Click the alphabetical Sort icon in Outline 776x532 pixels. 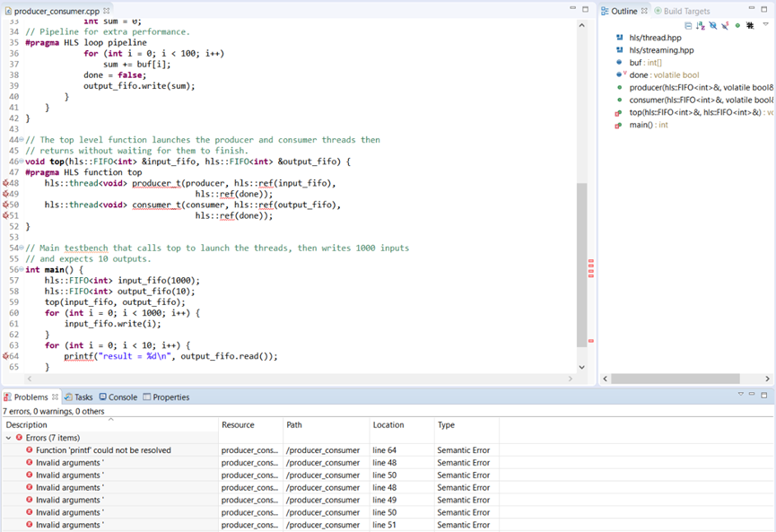coord(701,25)
